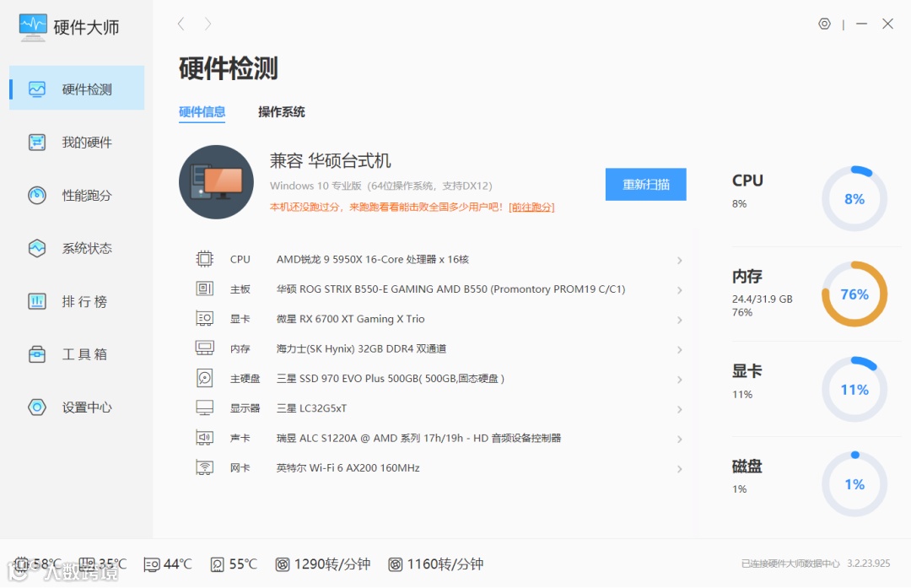Click 磁盘 usage 1% ring gauge

click(854, 484)
